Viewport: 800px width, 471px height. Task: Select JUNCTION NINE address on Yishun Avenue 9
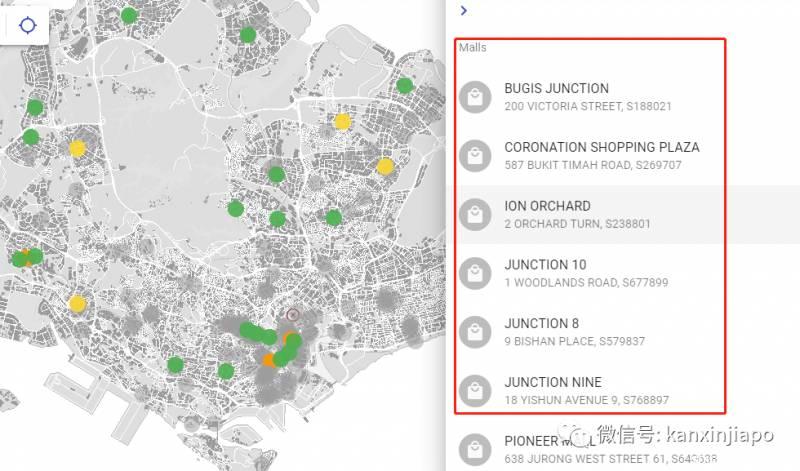tap(586, 400)
